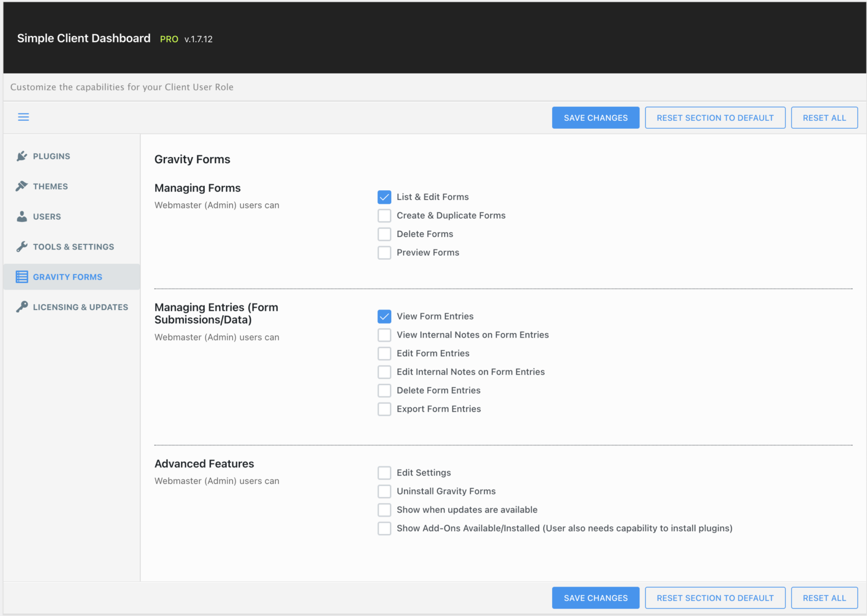Click the Plugins plug icon in sidebar
This screenshot has height=616, width=867.
tap(21, 156)
